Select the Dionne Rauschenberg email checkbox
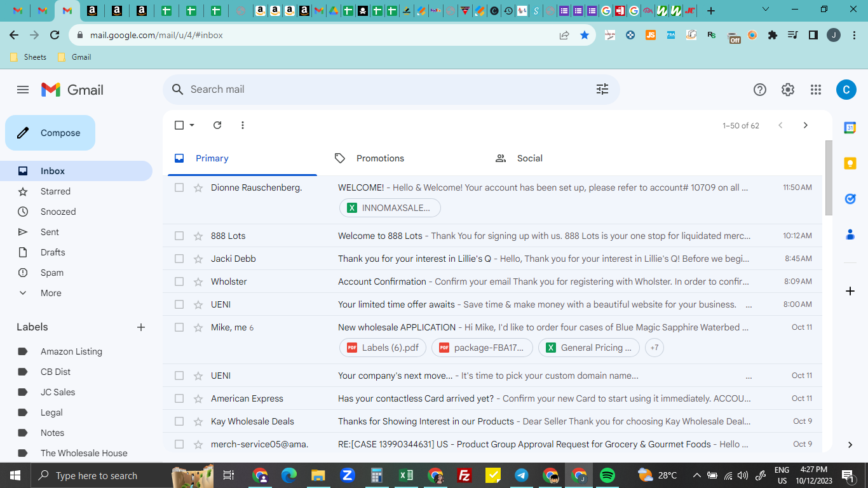The width and height of the screenshot is (868, 488). 179,187
